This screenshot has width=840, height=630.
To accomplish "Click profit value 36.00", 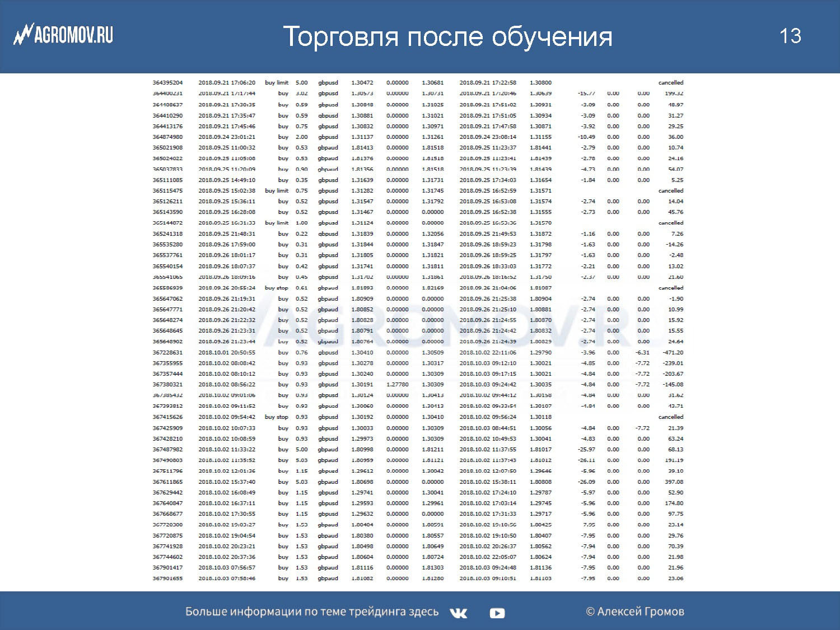I will [675, 137].
